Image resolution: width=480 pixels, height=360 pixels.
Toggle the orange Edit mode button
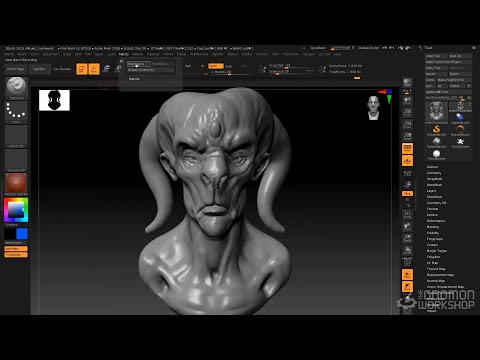point(82,69)
